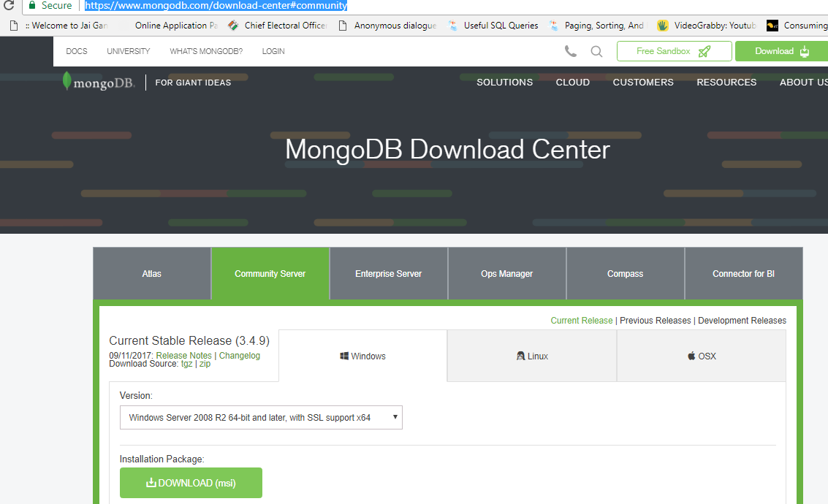
Task: Open Previous Releases link
Action: click(655, 321)
